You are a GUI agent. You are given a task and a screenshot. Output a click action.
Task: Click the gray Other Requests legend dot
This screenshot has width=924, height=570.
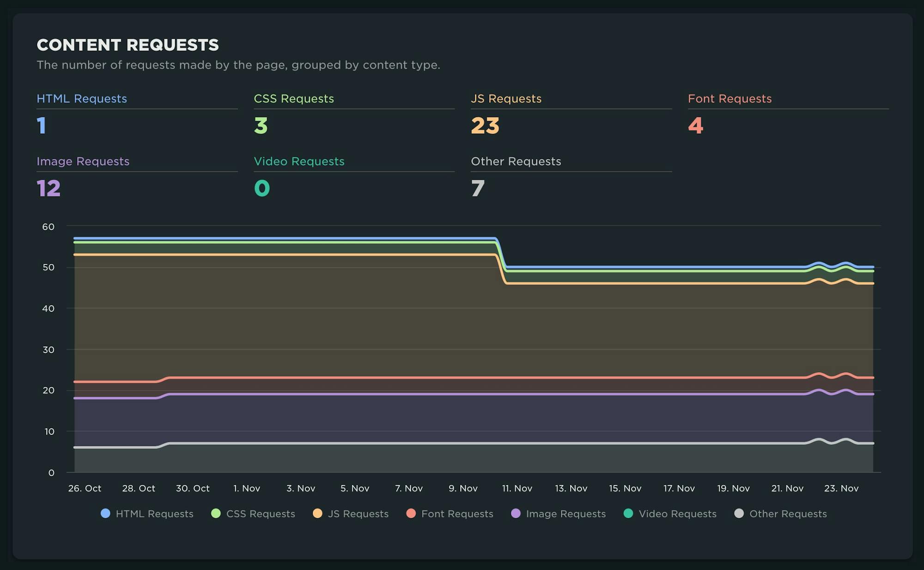coord(738,514)
